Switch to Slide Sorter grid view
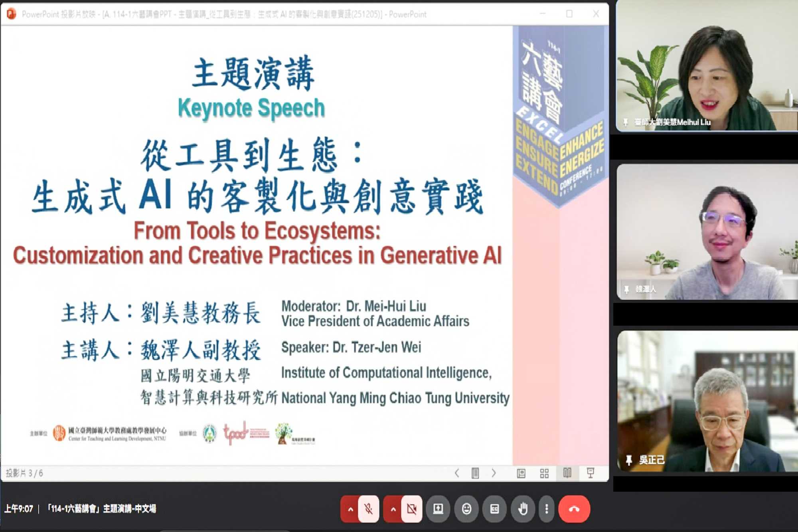This screenshot has height=532, width=798. coord(544,473)
